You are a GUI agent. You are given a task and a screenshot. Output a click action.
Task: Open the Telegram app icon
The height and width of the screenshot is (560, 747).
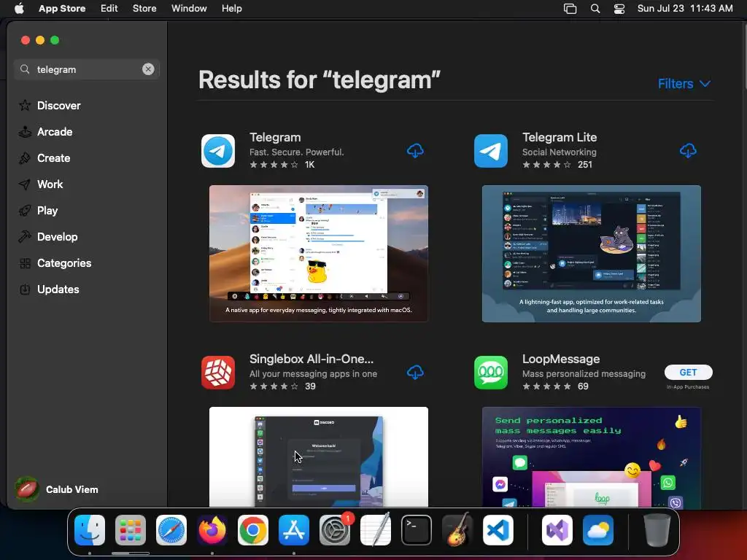(218, 151)
